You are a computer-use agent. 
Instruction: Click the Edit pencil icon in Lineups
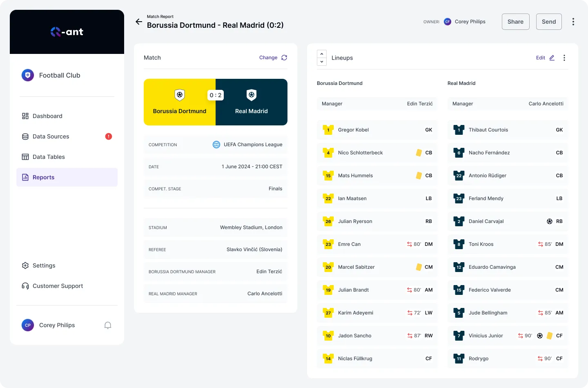[x=552, y=58]
